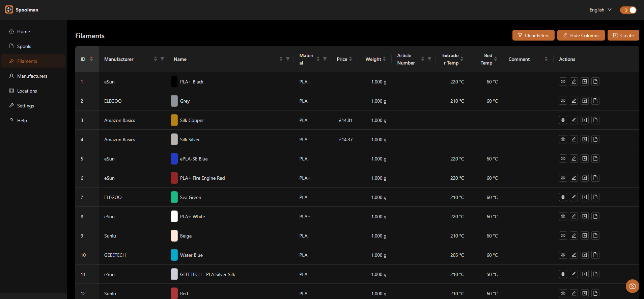The height and width of the screenshot is (299, 644).
Task: Open the English language dropdown
Action: (x=600, y=10)
